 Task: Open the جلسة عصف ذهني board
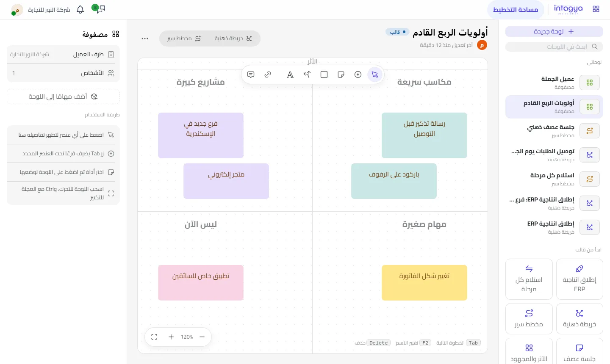554,131
